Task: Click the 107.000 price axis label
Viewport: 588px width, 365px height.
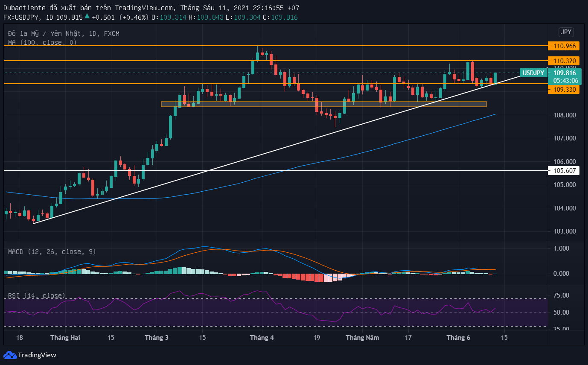Action: point(564,138)
